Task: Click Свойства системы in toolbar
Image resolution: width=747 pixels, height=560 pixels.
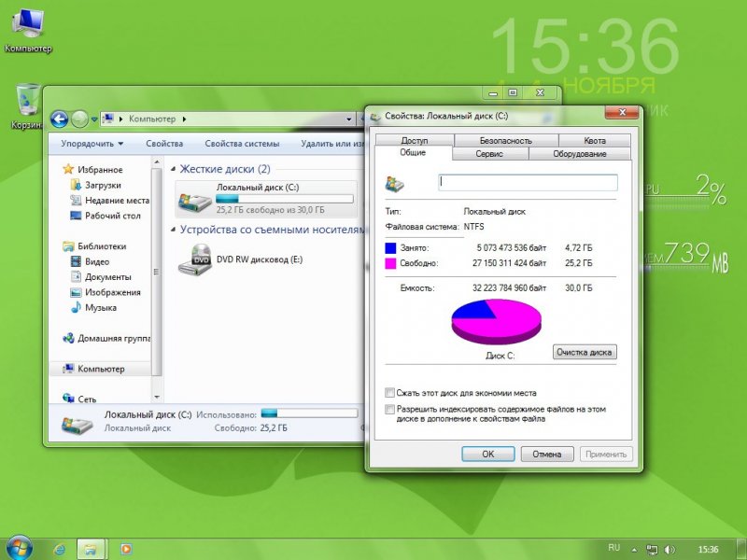Action: point(242,144)
